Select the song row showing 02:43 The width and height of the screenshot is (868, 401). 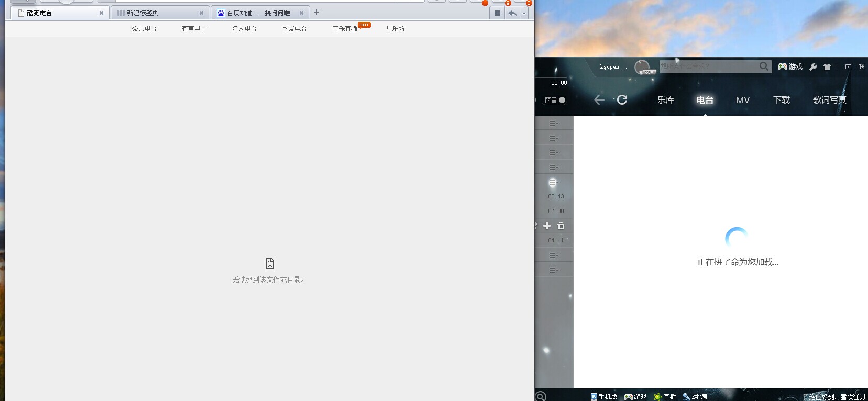554,197
